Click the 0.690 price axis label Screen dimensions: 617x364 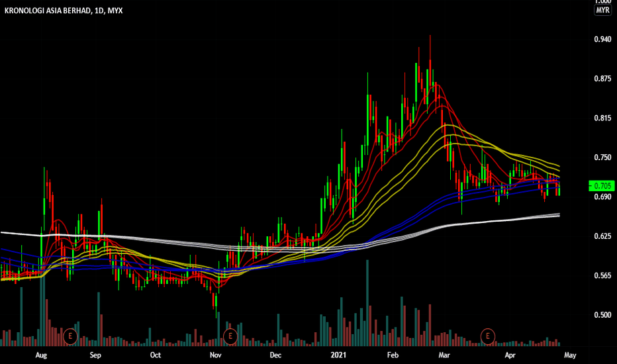(602, 197)
